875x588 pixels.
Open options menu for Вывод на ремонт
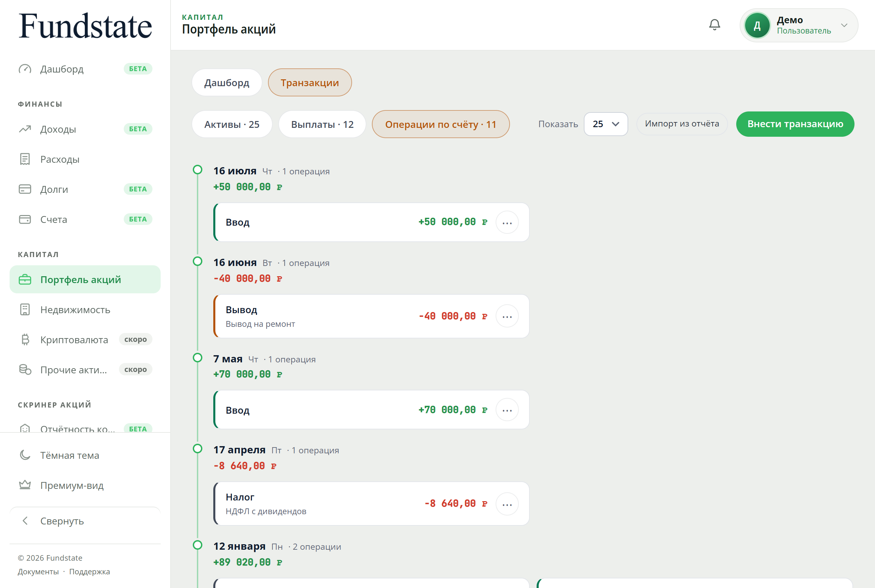[507, 316]
